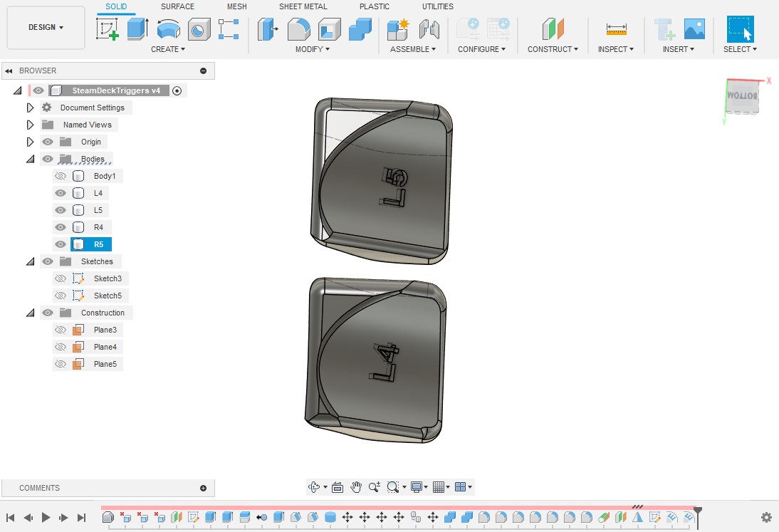The height and width of the screenshot is (532, 779).
Task: Click the Extrude tool icon
Action: click(137, 29)
